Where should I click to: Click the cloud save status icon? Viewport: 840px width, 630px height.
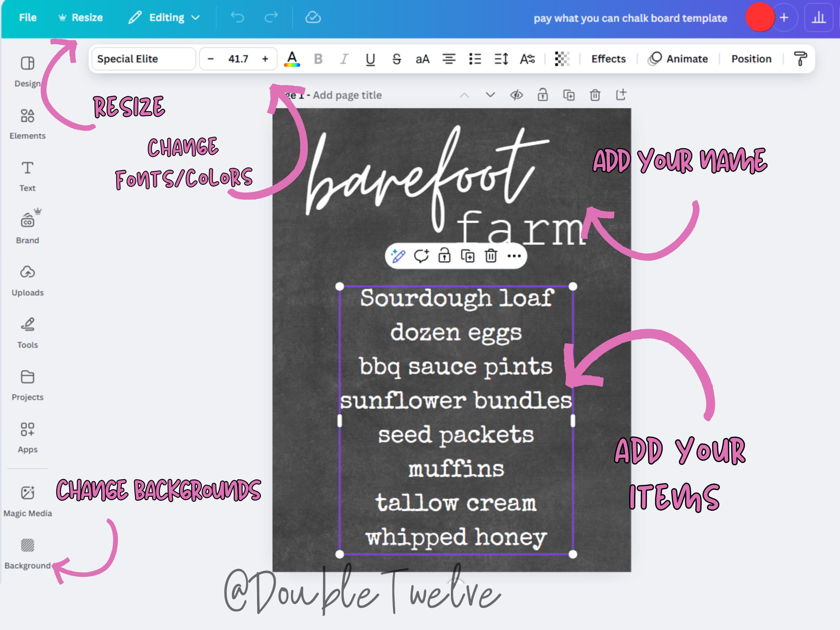pos(313,17)
